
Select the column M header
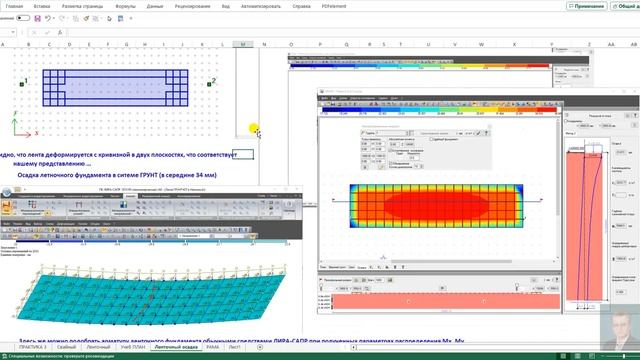click(x=243, y=44)
